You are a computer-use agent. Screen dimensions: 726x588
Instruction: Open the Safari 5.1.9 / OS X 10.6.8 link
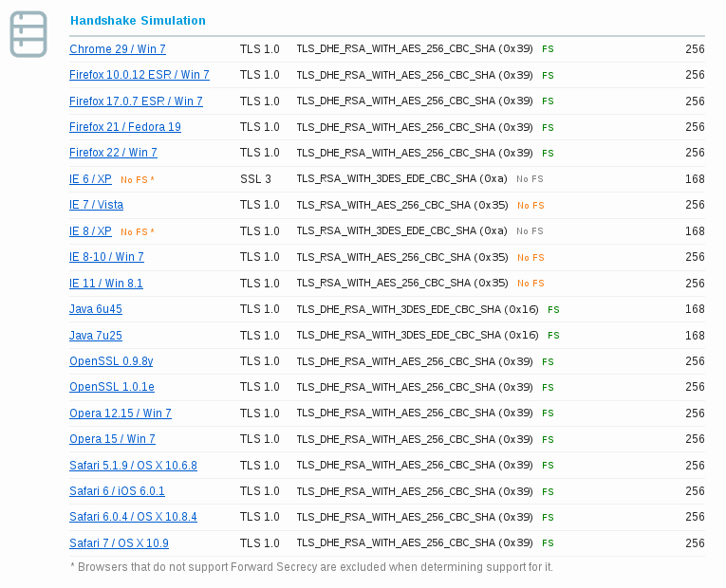pyautogui.click(x=134, y=466)
